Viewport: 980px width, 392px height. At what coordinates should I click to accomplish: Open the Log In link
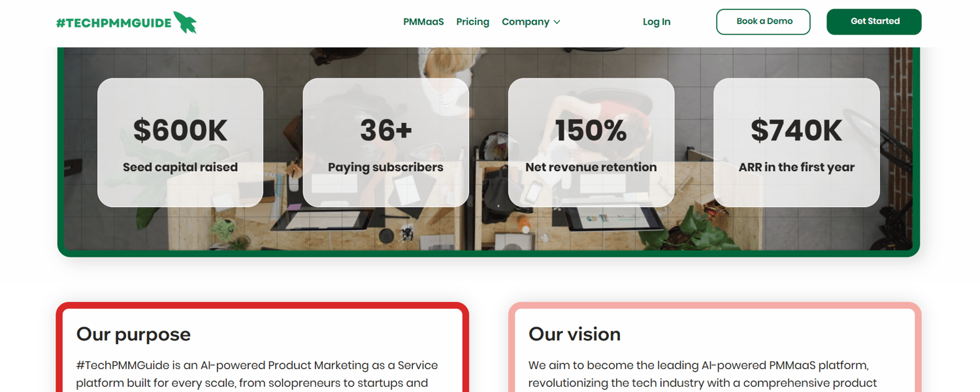point(657,22)
